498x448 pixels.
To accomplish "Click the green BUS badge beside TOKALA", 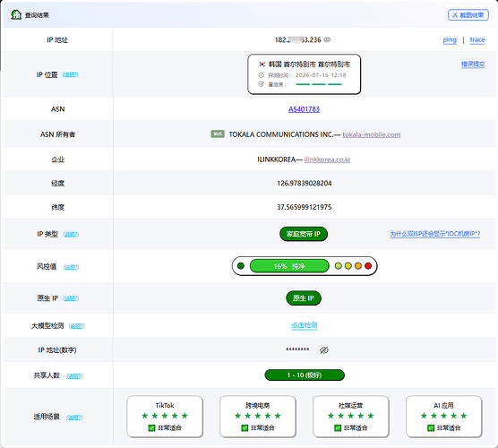I will (218, 134).
